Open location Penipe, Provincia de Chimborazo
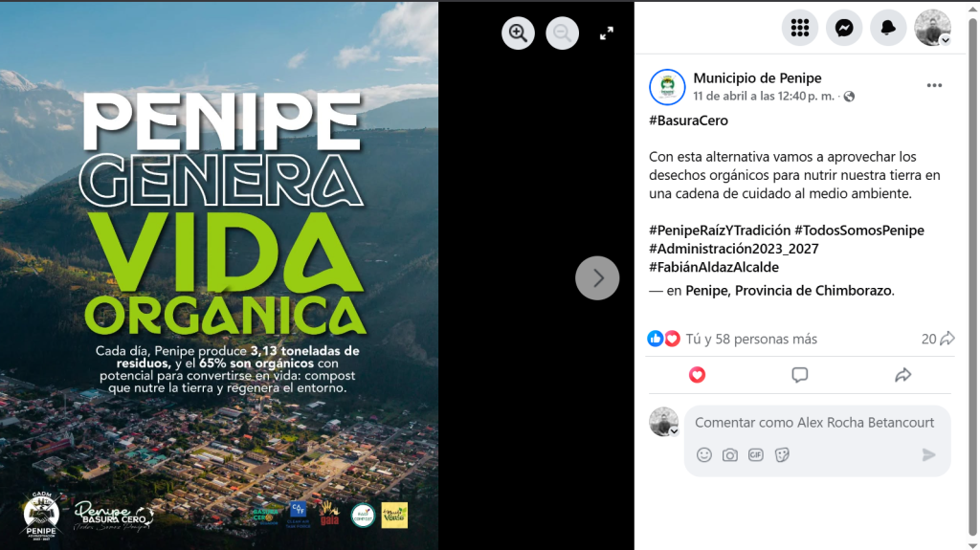The height and width of the screenshot is (550, 980). pyautogui.click(x=789, y=291)
